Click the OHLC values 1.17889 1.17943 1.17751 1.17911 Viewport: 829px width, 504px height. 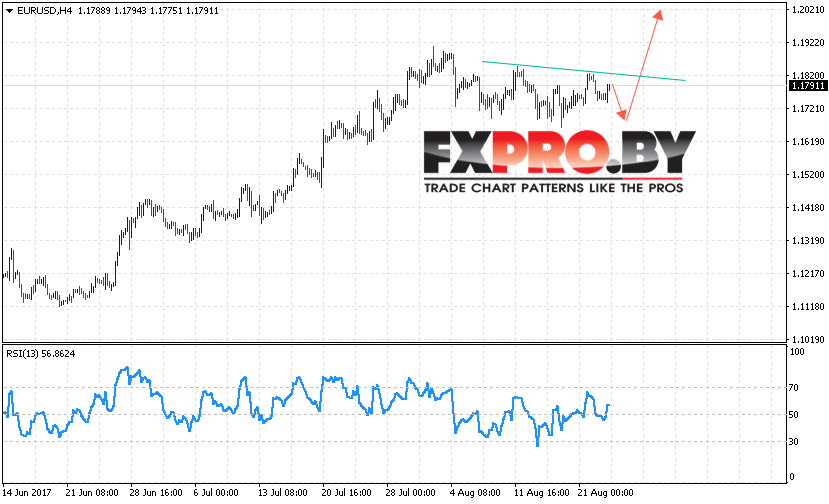pyautogui.click(x=148, y=11)
